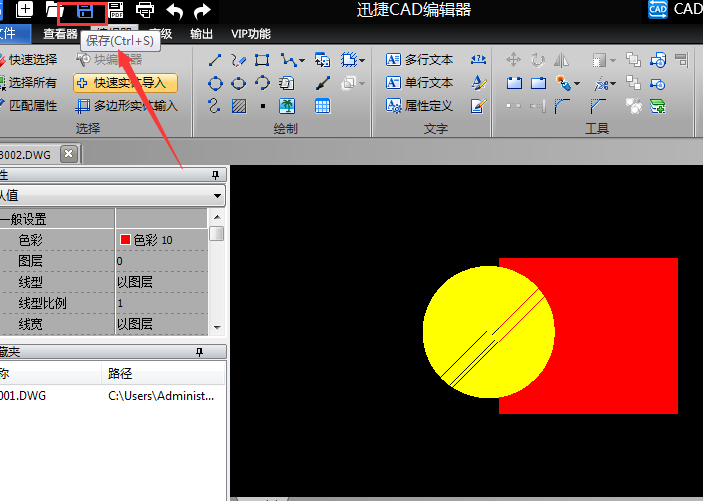Select the Ellipse drawing tool
This screenshot has height=501, width=703.
[239, 83]
